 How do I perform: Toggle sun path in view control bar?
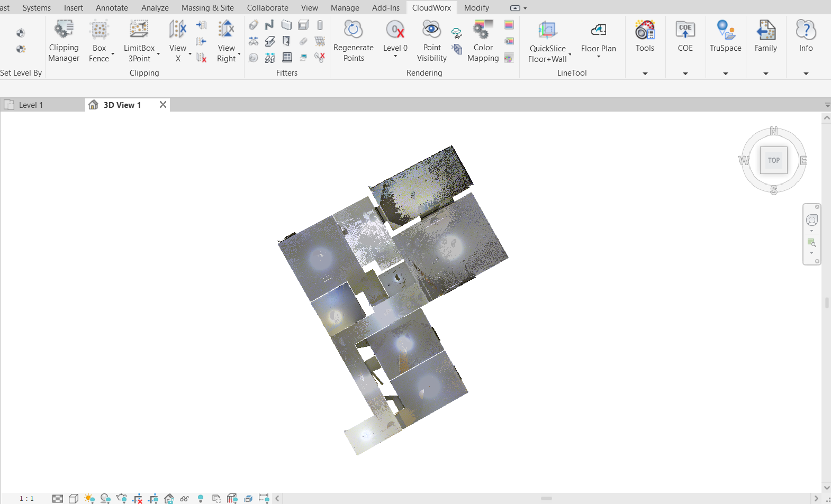click(x=89, y=498)
